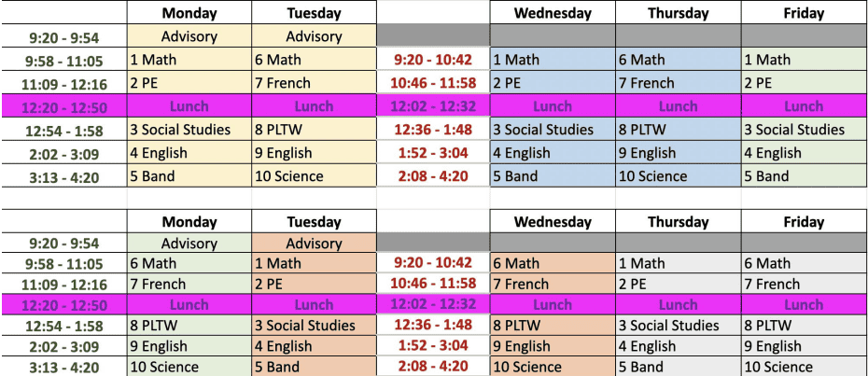
Task: Click Tuesday's '7 French' cell in top schedule
Action: [x=314, y=83]
